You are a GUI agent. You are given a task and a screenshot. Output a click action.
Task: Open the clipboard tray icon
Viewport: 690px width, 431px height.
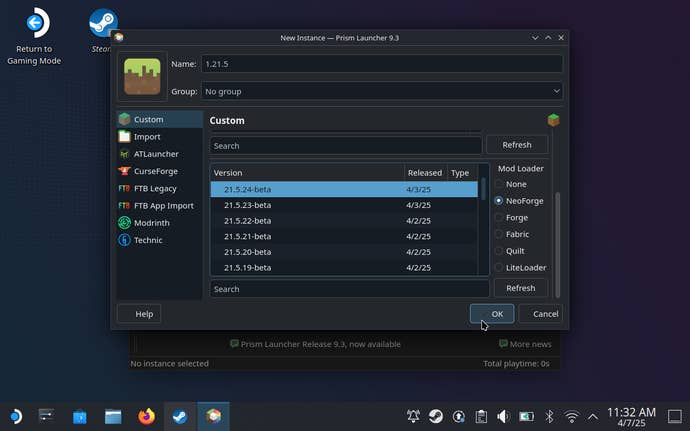481,416
